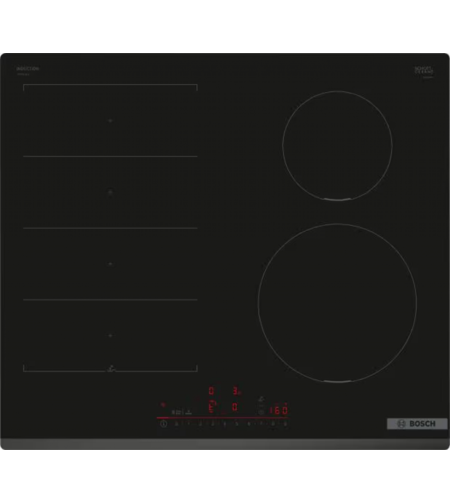
Task: Click the Schott Ceran logo
Action: tap(424, 70)
